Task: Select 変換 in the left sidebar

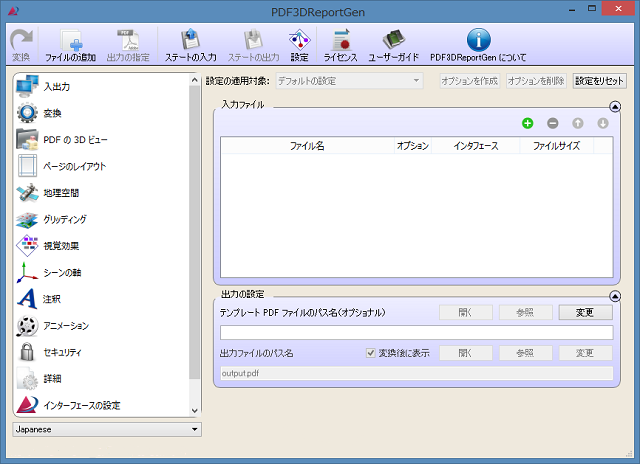Action: tap(52, 113)
